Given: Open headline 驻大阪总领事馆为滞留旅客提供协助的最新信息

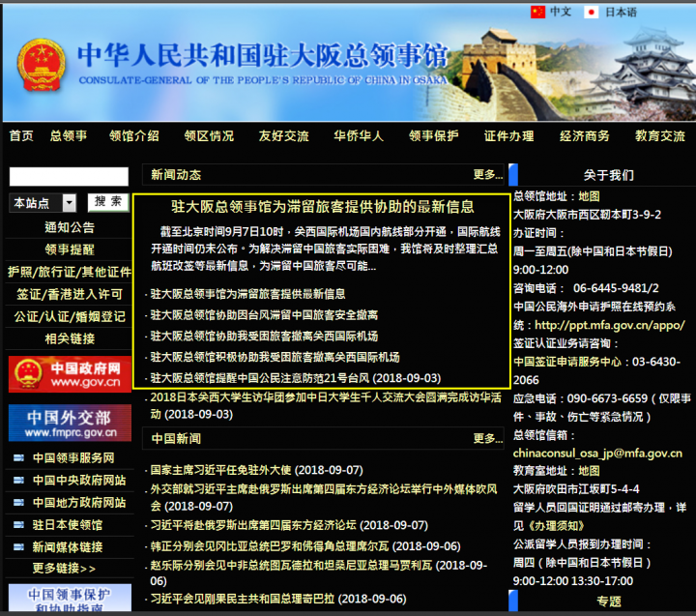Looking at the screenshot, I should point(323,207).
